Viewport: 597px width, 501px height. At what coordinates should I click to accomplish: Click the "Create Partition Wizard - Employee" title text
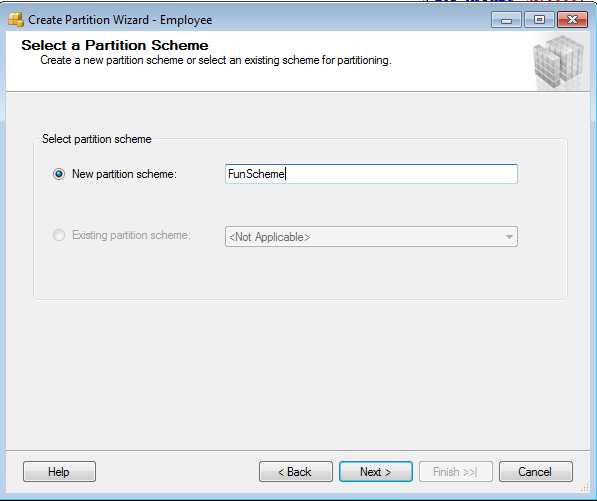pyautogui.click(x=120, y=20)
